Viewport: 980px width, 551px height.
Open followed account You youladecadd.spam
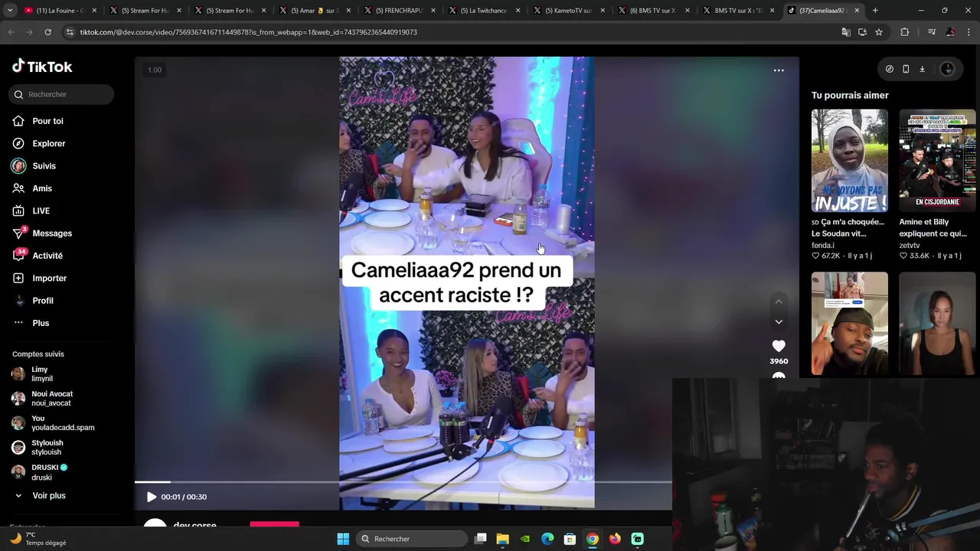(x=63, y=423)
